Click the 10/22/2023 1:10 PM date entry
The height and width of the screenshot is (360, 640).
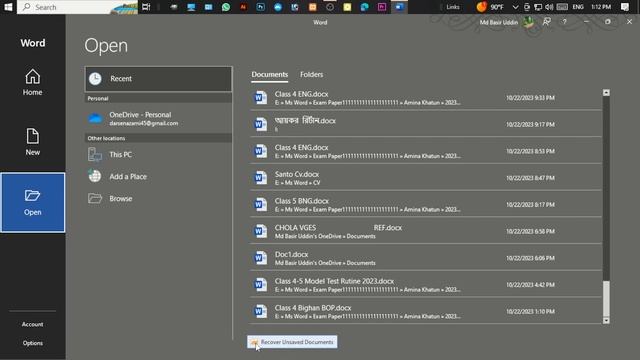pos(530,311)
